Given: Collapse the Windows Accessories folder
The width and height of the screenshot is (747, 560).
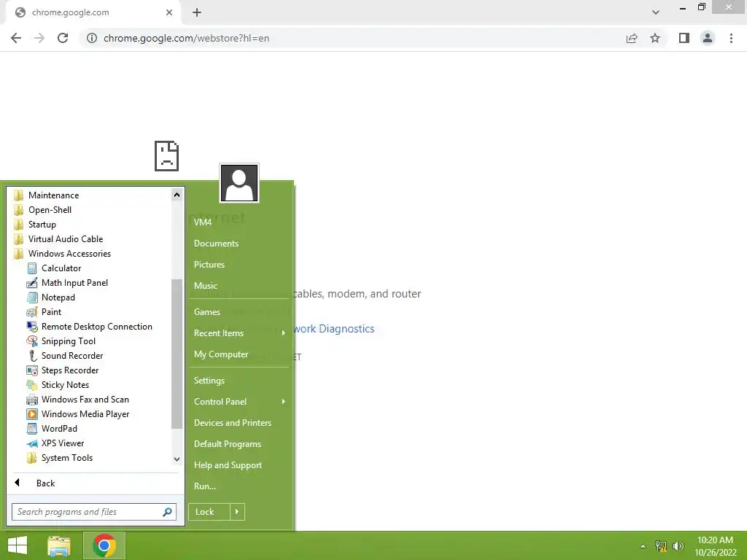Looking at the screenshot, I should click(x=63, y=254).
